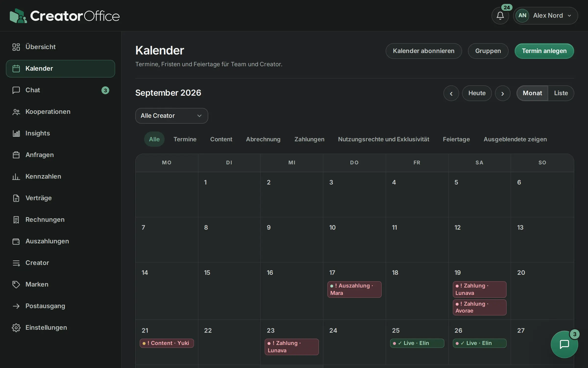The height and width of the screenshot is (368, 588).
Task: Select the Alle filter chip
Action: [154, 139]
